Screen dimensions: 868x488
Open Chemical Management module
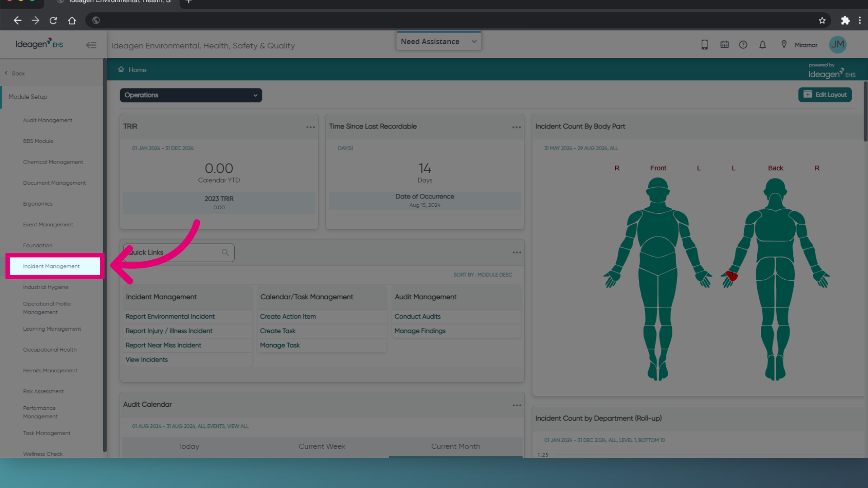(53, 162)
